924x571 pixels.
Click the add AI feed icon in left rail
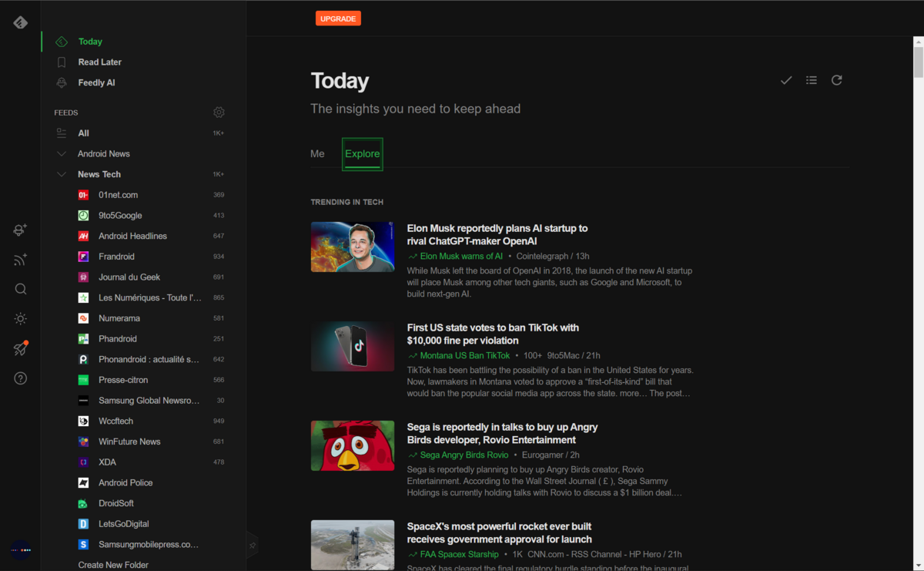click(x=21, y=230)
